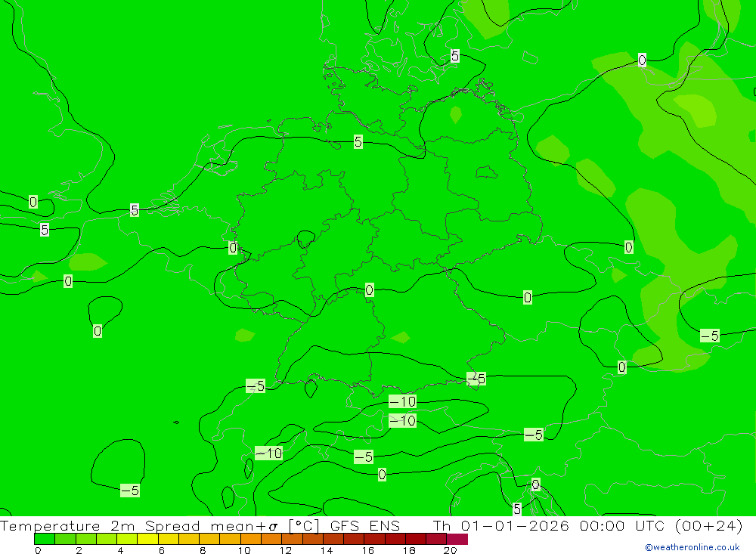Select the orange legend swatch left of scale label 10
The height and width of the screenshot is (554, 756).
[x=230, y=539]
